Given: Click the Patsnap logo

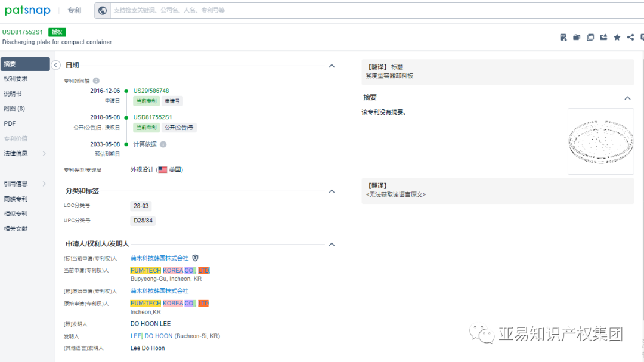Looking at the screenshot, I should [x=28, y=10].
